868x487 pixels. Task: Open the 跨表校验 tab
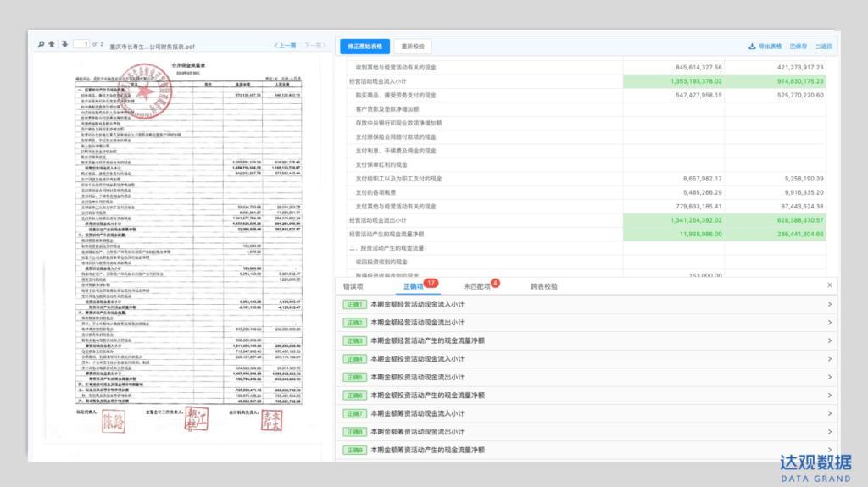click(544, 286)
